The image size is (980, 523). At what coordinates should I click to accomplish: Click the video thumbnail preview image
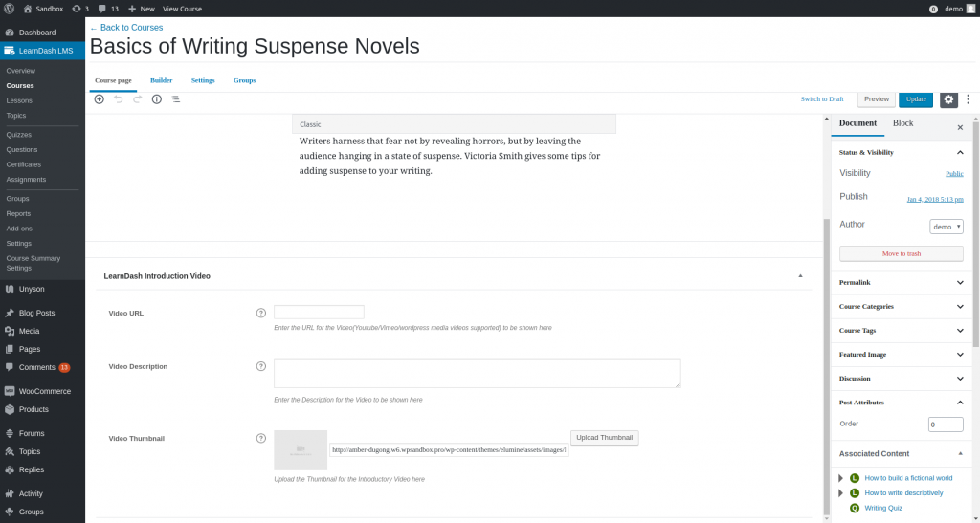(x=301, y=450)
